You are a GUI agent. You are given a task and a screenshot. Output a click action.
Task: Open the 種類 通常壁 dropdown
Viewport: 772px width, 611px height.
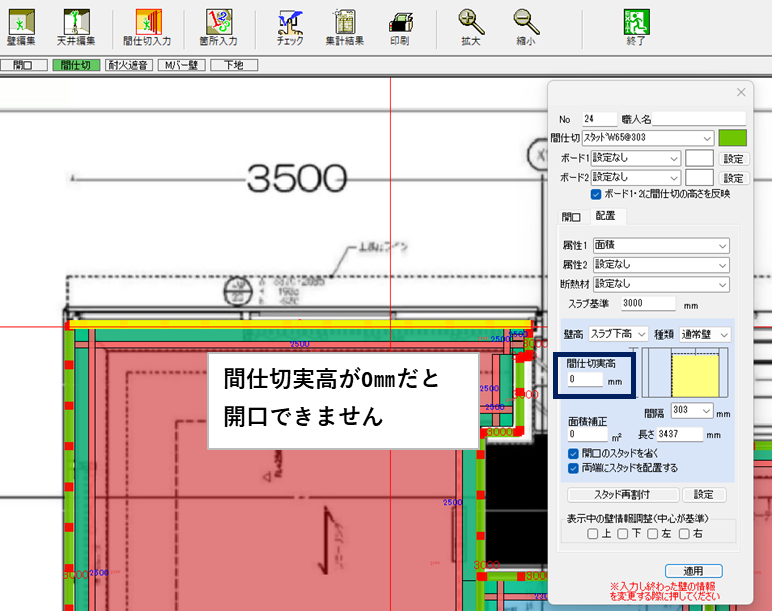pyautogui.click(x=705, y=334)
